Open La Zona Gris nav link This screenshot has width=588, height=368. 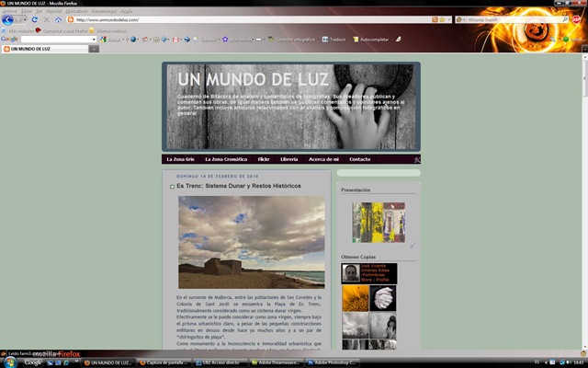click(180, 159)
